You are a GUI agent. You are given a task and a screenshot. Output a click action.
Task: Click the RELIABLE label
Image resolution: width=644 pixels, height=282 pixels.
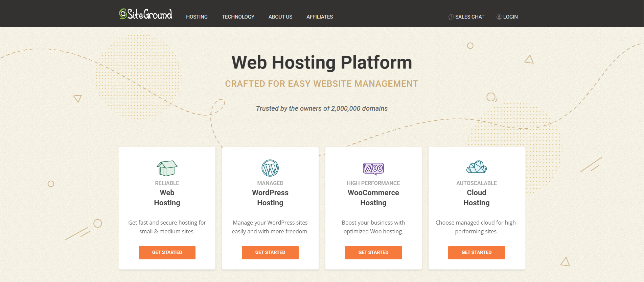[167, 183]
